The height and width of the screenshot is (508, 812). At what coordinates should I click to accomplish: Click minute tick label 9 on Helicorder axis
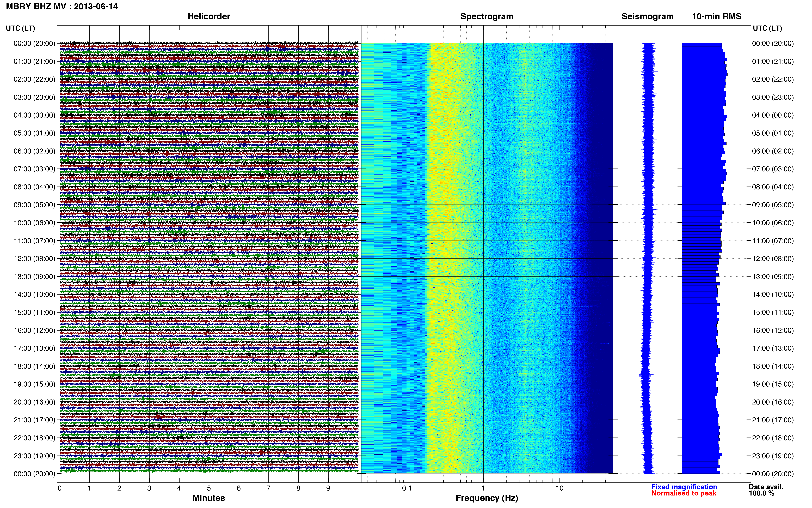(328, 488)
